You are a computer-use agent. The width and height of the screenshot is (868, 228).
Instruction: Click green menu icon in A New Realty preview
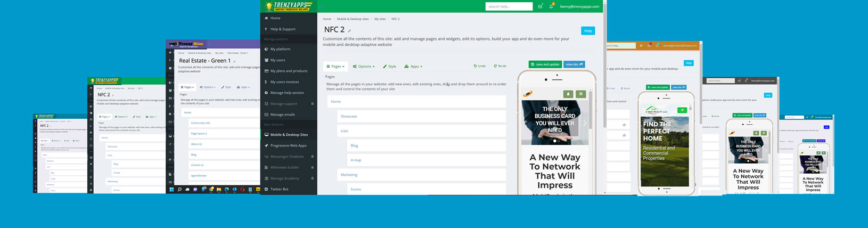coord(682,110)
